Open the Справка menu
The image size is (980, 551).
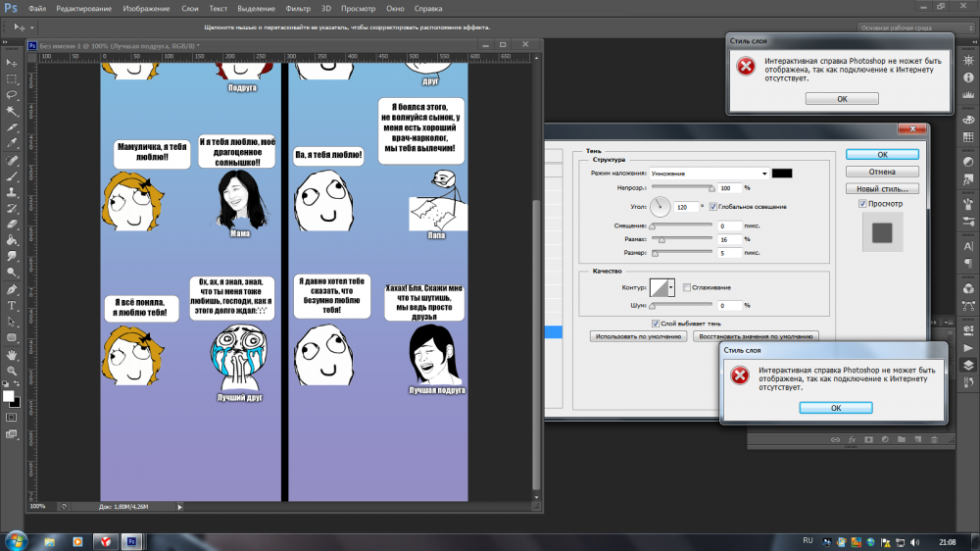tap(428, 9)
